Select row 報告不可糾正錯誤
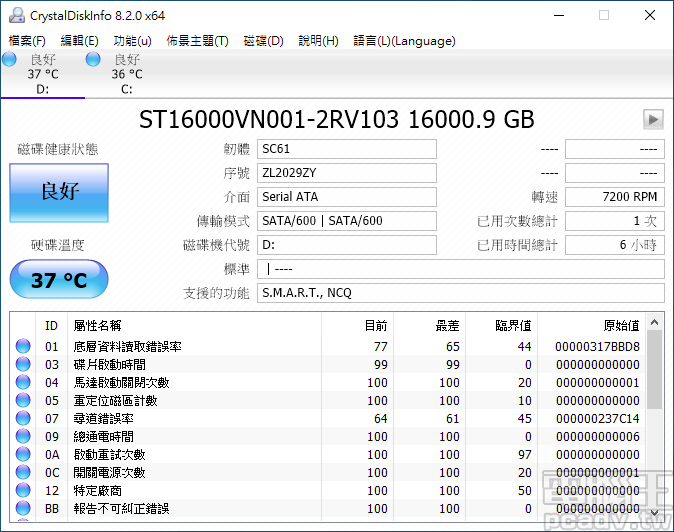Viewport: 674px width, 532px height. pyautogui.click(x=328, y=509)
